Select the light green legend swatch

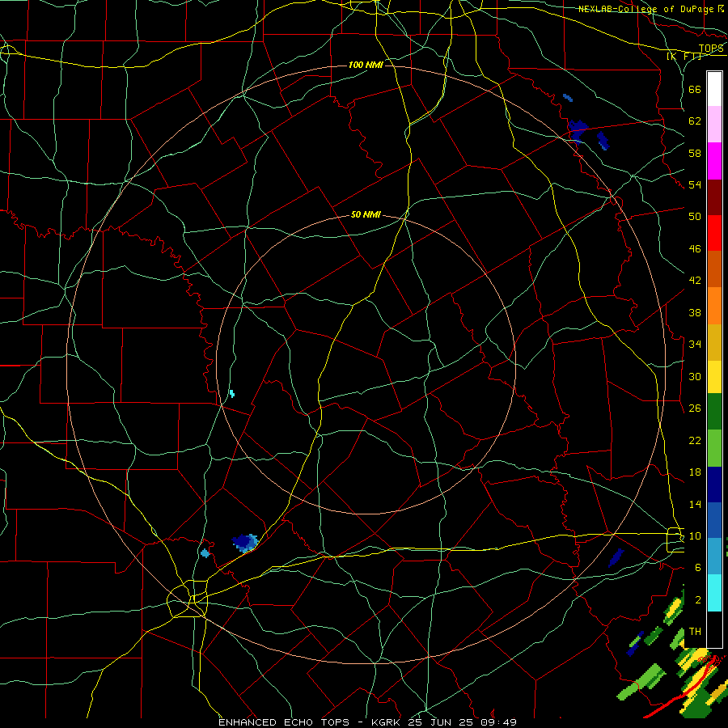pyautogui.click(x=714, y=448)
